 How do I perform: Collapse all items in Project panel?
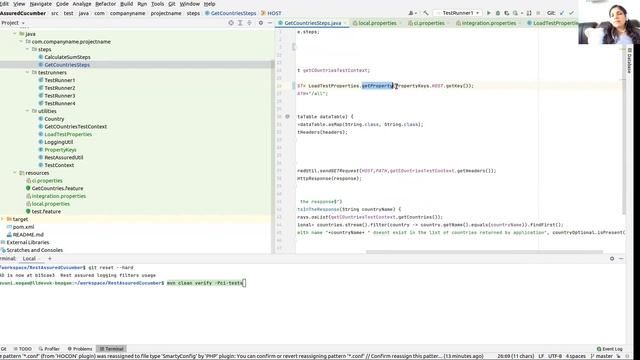249,23
